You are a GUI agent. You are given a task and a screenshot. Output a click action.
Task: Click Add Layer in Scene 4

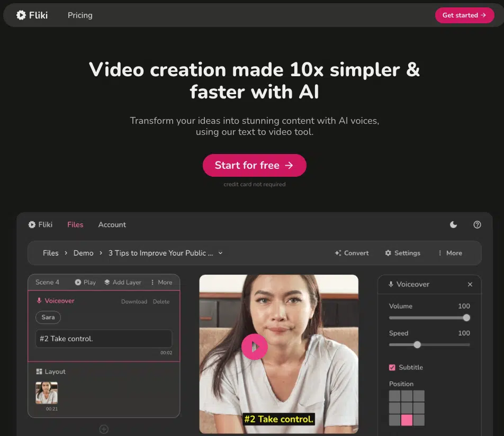[x=123, y=282]
